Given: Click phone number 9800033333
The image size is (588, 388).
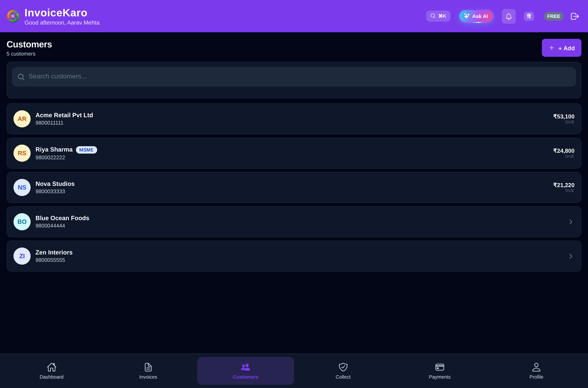Looking at the screenshot, I should (50, 192).
